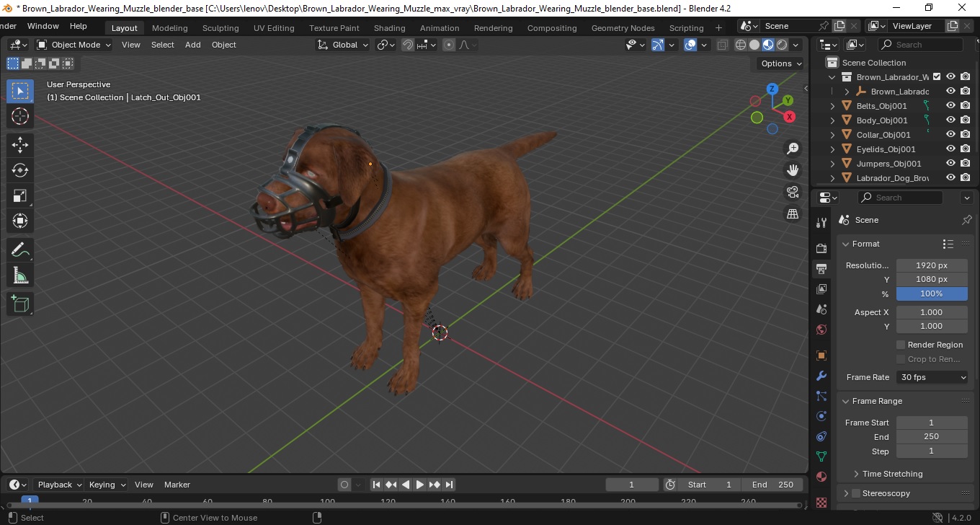The image size is (980, 525).
Task: Open the UV Editing workspace
Action: (x=274, y=28)
